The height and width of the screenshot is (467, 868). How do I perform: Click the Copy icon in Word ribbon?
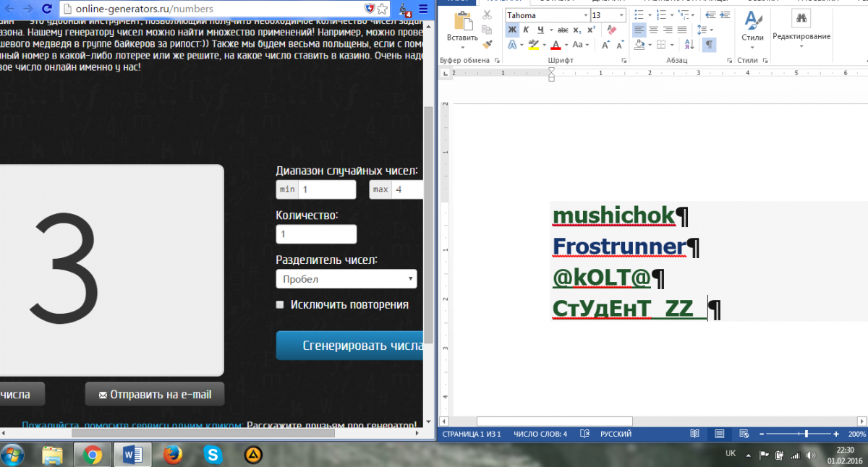pyautogui.click(x=487, y=30)
